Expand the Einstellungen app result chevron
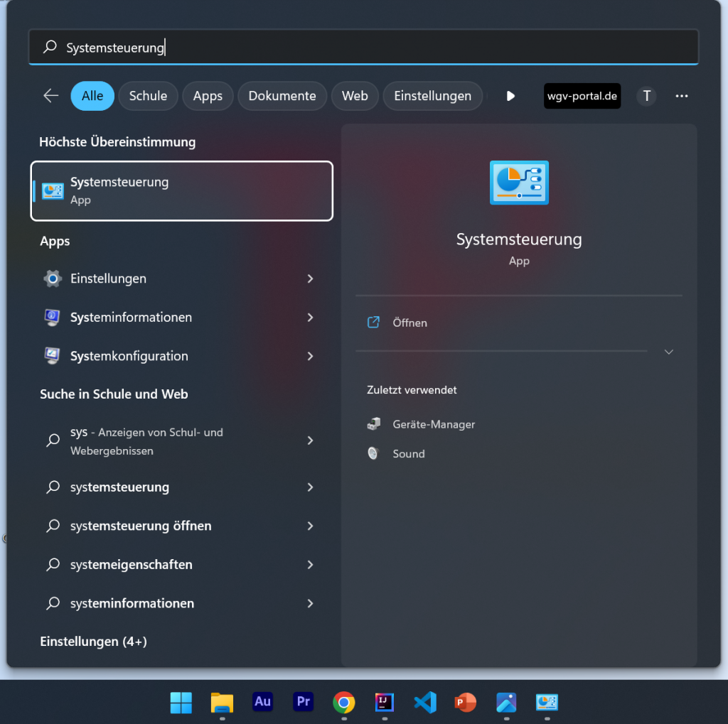This screenshot has height=724, width=728. [310, 279]
